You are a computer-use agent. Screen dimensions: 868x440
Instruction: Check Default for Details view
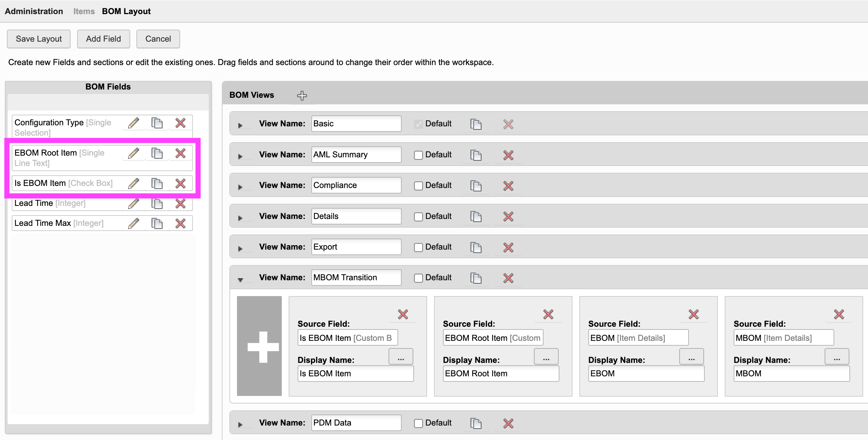pyautogui.click(x=418, y=217)
